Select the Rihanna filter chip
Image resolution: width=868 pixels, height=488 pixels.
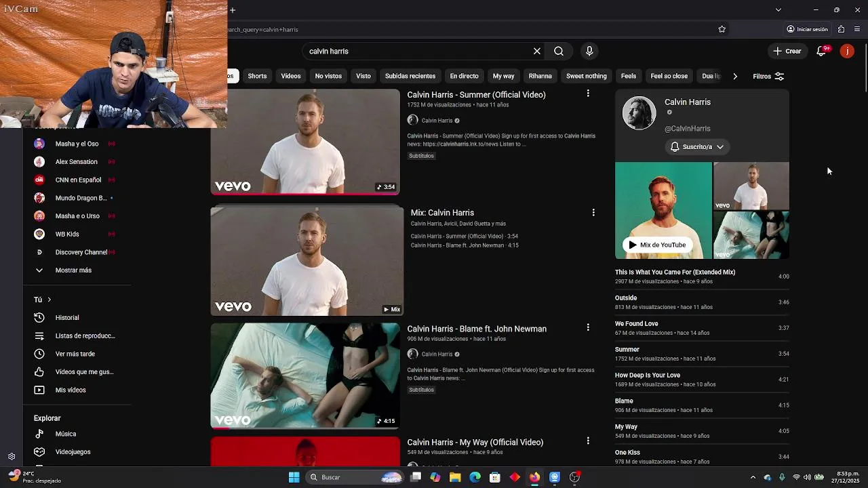point(540,76)
